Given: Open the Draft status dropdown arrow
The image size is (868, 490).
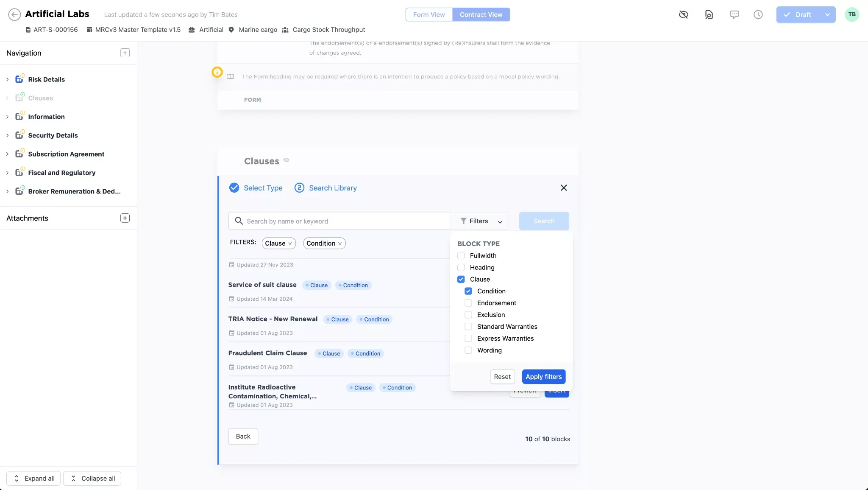Looking at the screenshot, I should pyautogui.click(x=827, y=14).
